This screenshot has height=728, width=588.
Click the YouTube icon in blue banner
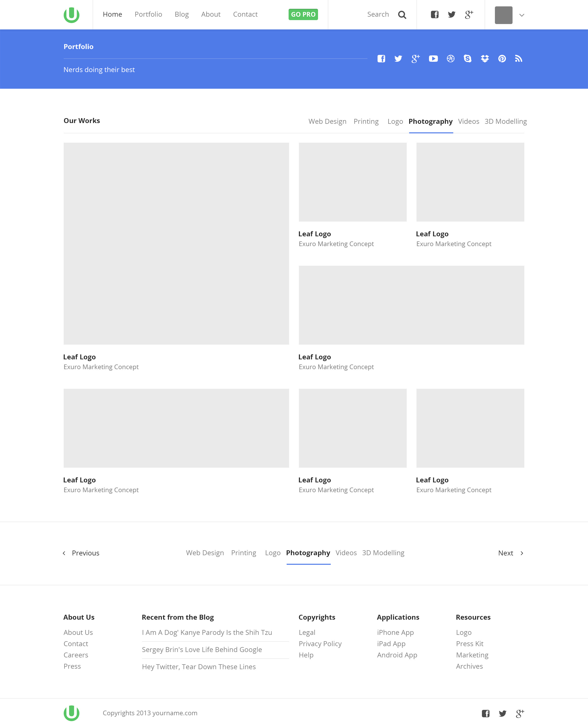(x=433, y=59)
